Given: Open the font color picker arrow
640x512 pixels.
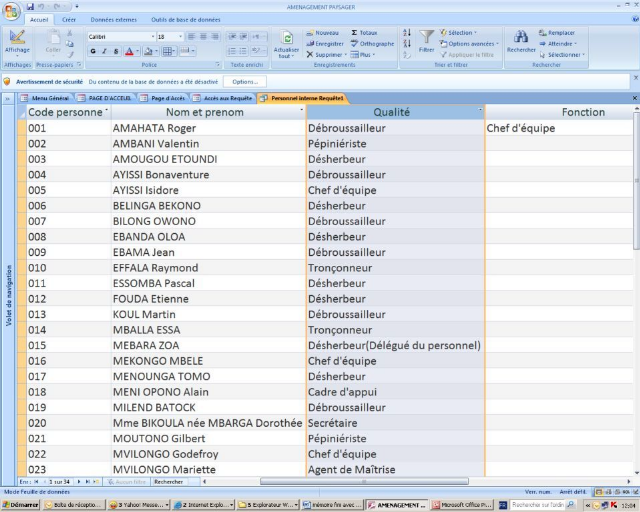Looking at the screenshot, I should click(138, 51).
